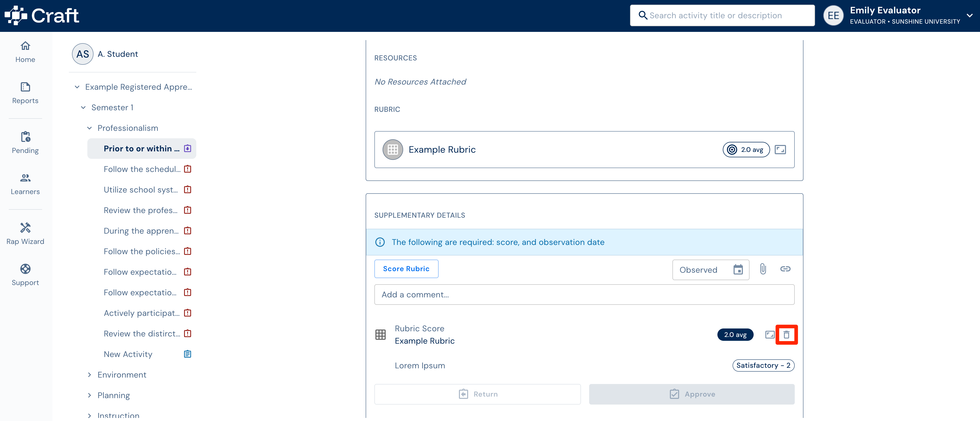Open Support from the sidebar

pyautogui.click(x=25, y=275)
